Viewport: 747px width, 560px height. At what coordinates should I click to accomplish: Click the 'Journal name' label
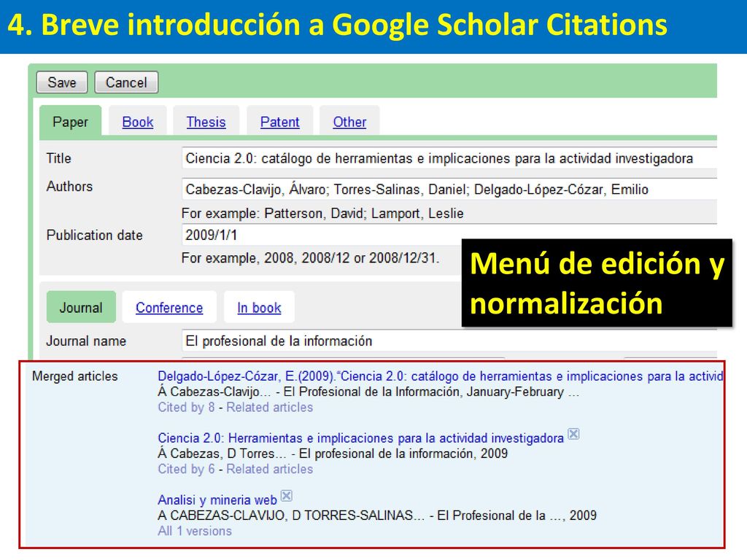[86, 341]
